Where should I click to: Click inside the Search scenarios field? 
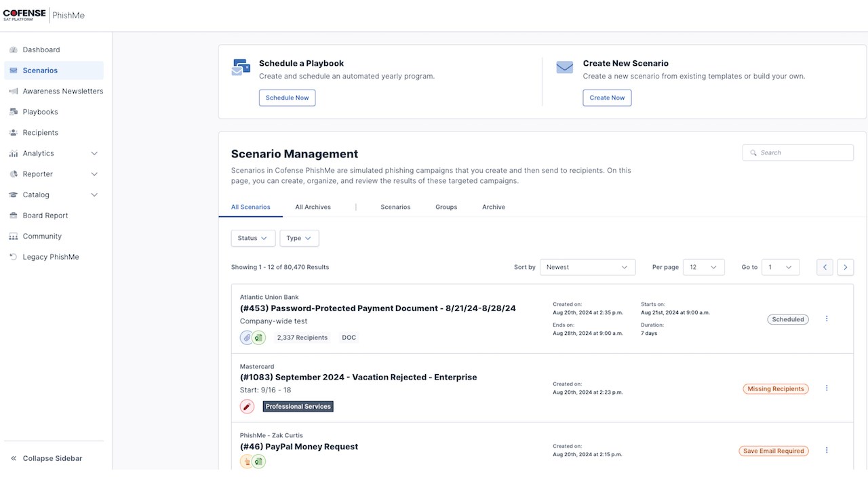point(798,152)
